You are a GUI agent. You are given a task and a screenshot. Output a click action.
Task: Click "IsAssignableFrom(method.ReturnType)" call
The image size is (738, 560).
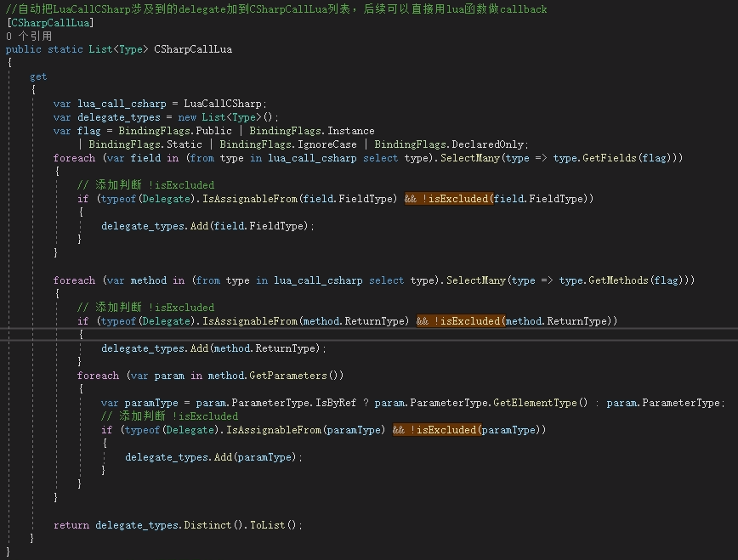pos(305,321)
